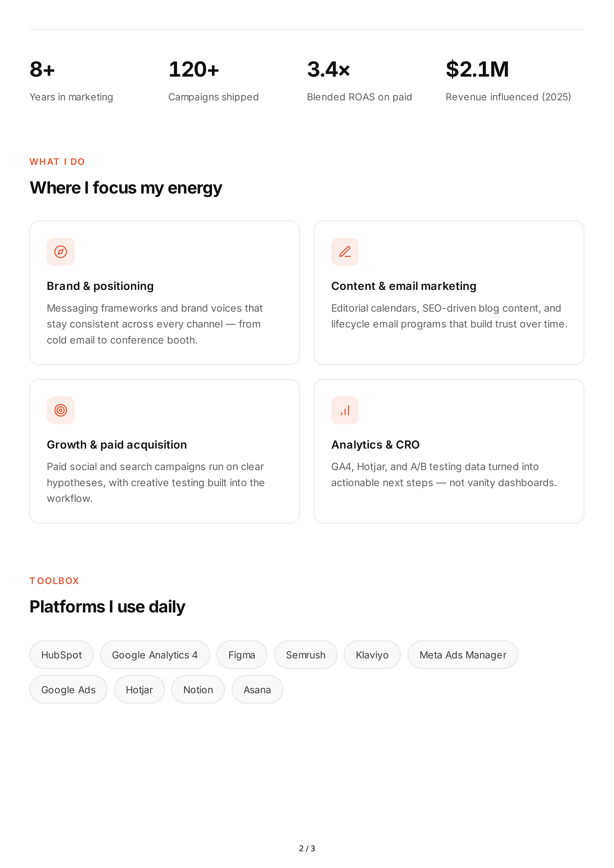This screenshot has width=614, height=868.
Task: Click the 120+ campaigns shipped figure
Action: [194, 69]
